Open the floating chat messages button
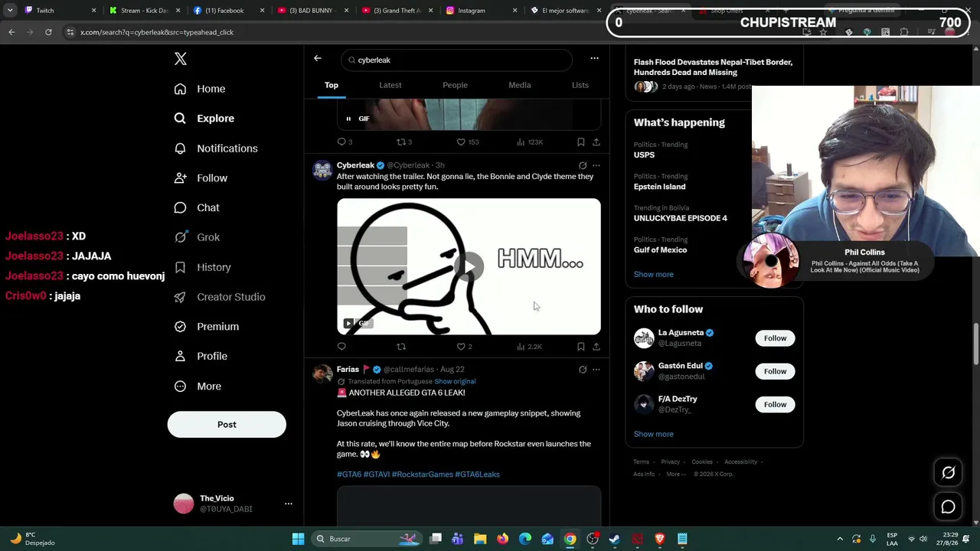Screen dimensions: 980x551 click(948, 507)
